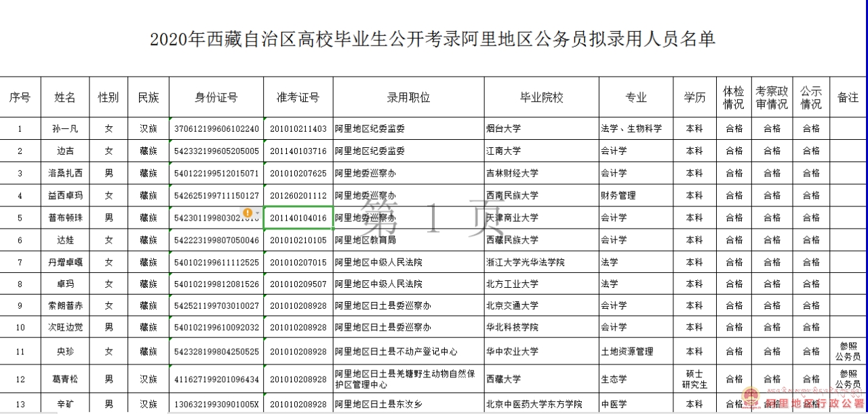This screenshot has width=868, height=414.
Task: Select the 毕业院校 header cell
Action: coord(541,97)
